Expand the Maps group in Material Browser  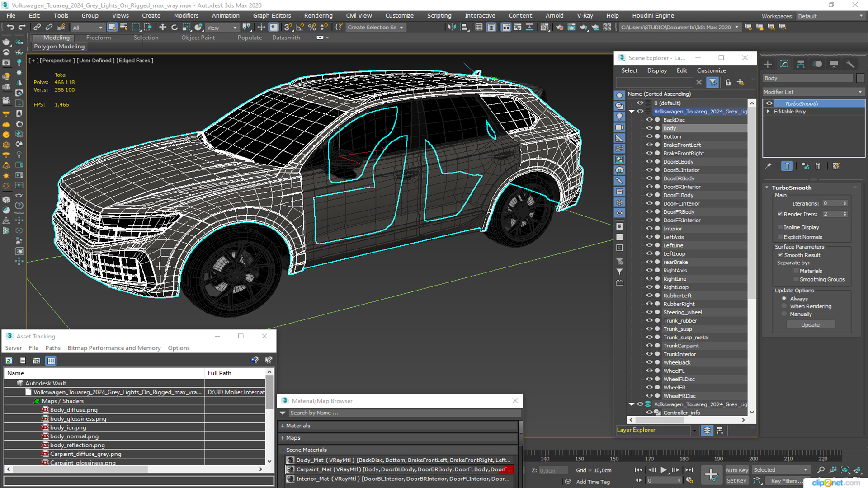pos(283,438)
